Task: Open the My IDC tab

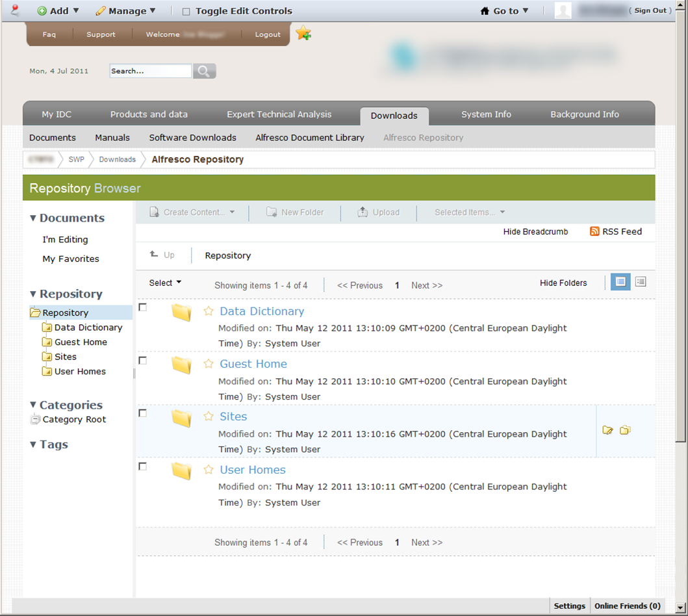Action: pos(57,114)
